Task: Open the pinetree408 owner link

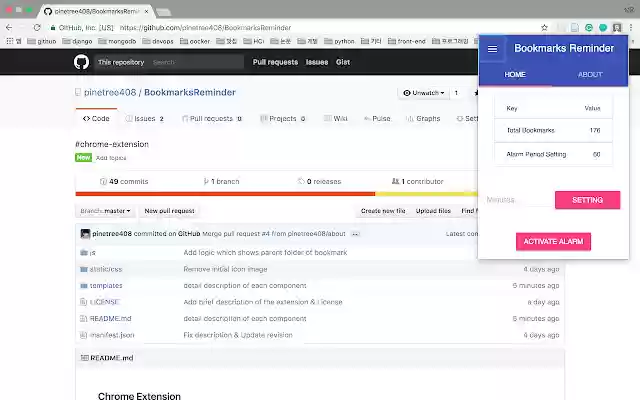Action: pos(110,92)
